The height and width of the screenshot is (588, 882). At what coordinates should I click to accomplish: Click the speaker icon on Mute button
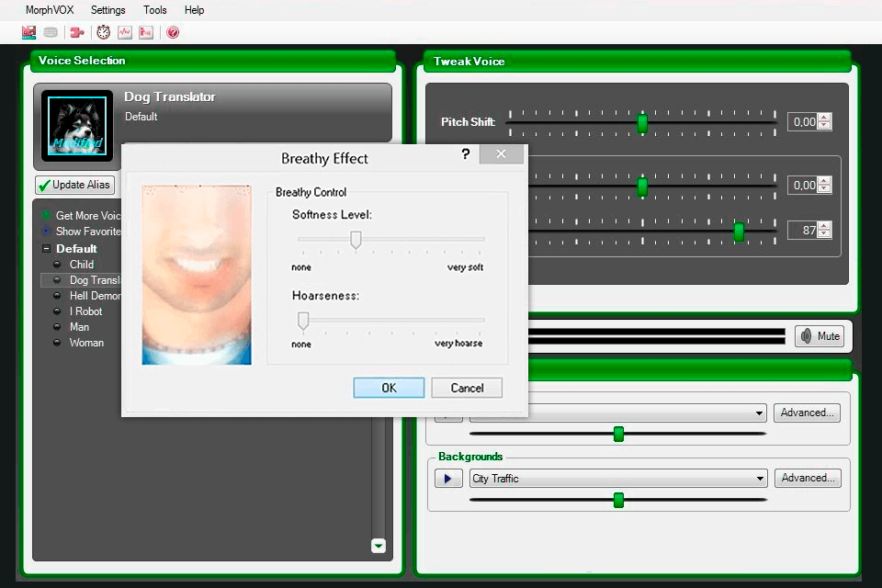coord(806,336)
